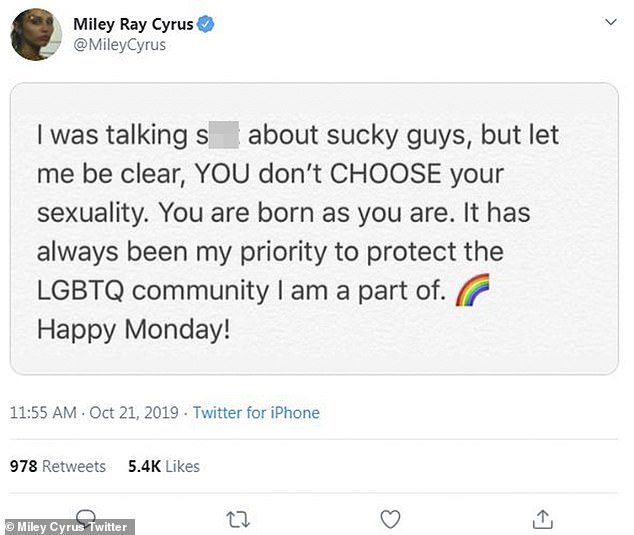Like the tweet with the heart icon
Screen dimensions: 634x535
coord(390,519)
